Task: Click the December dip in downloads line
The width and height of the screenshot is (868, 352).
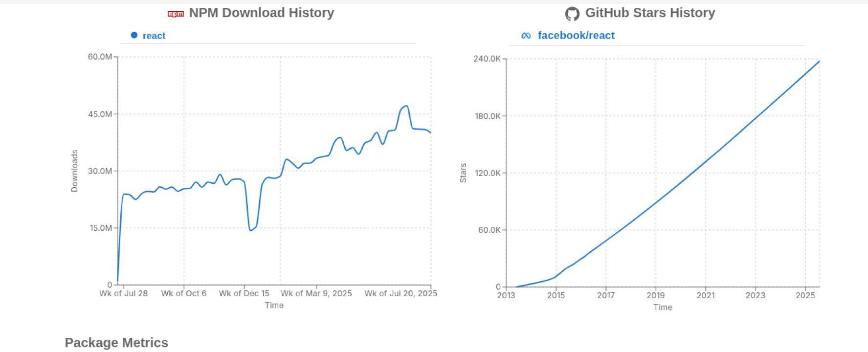Action: tap(250, 230)
